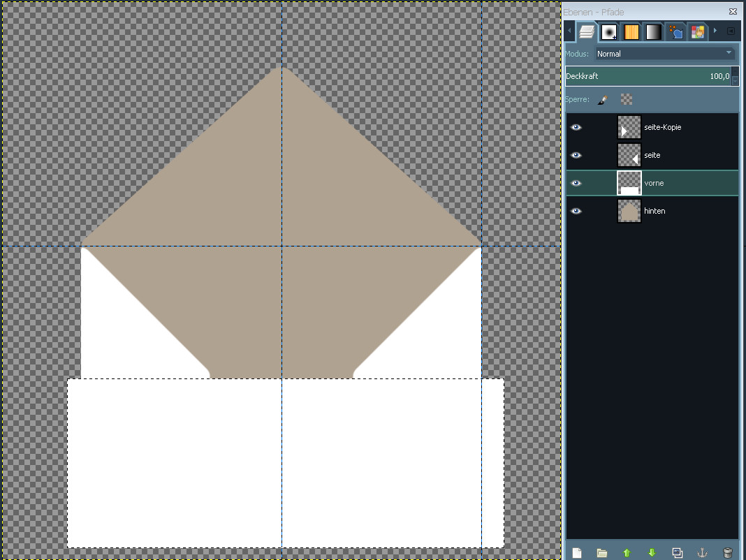The height and width of the screenshot is (560, 746).
Task: Click the Deckkraft opacity slider
Action: click(646, 76)
